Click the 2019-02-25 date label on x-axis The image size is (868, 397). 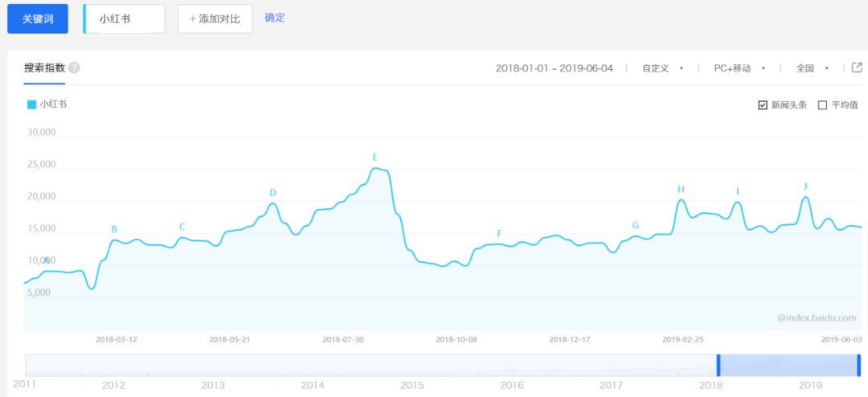point(682,339)
